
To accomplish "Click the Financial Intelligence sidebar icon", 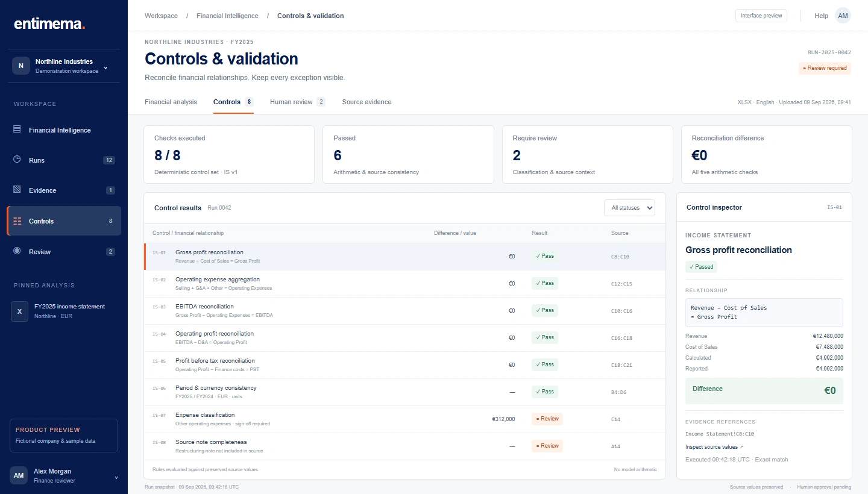I will click(x=17, y=130).
